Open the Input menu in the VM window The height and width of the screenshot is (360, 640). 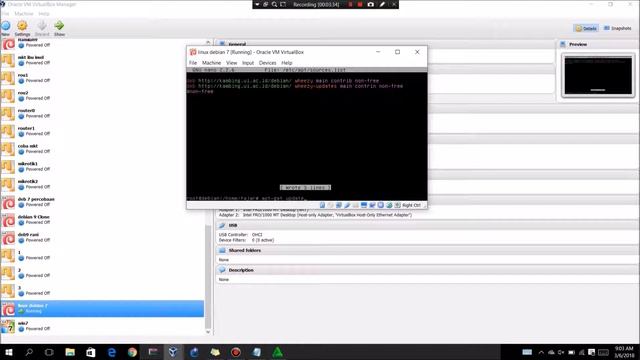coord(248,63)
